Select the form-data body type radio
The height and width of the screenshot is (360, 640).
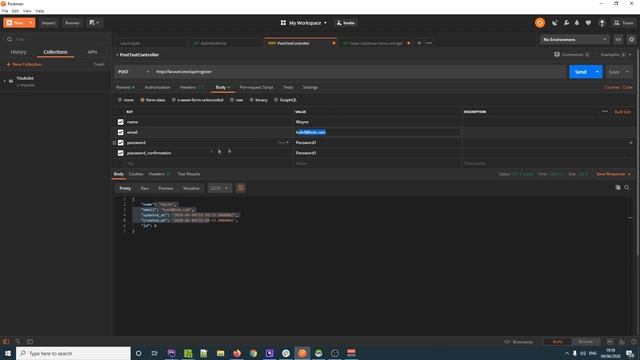point(142,100)
